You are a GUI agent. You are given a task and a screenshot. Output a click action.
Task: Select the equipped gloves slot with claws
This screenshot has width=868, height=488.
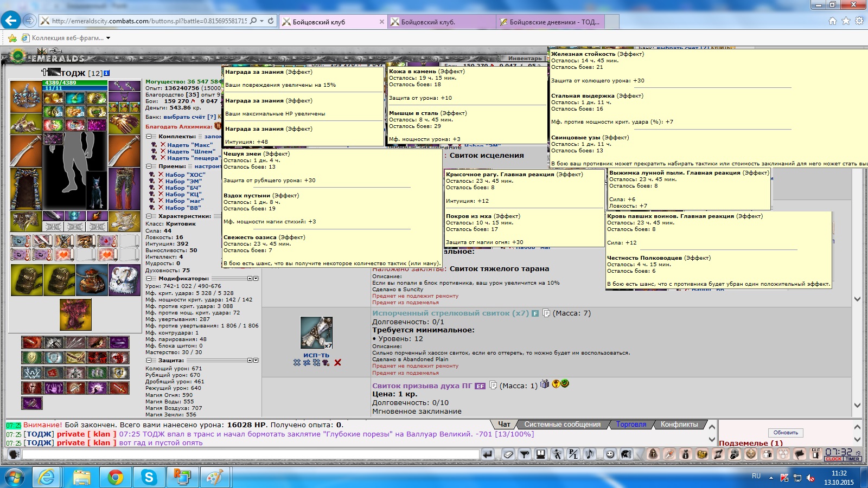[124, 124]
